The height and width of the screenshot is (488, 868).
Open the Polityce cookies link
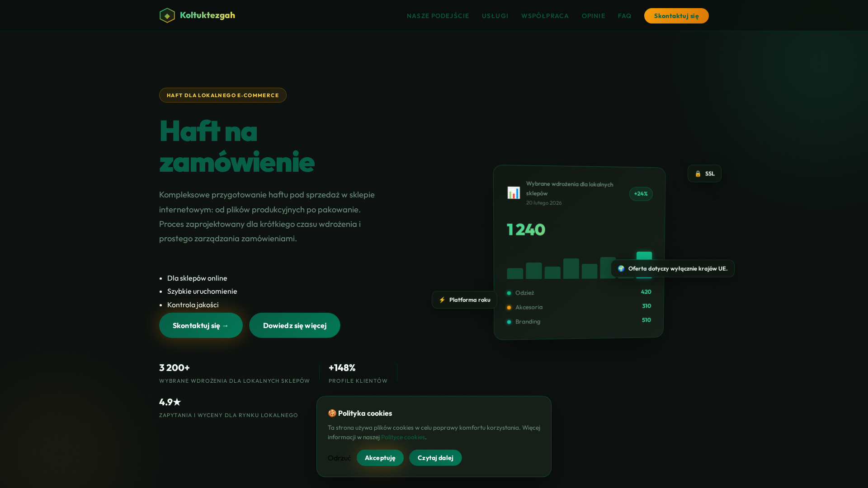point(403,437)
